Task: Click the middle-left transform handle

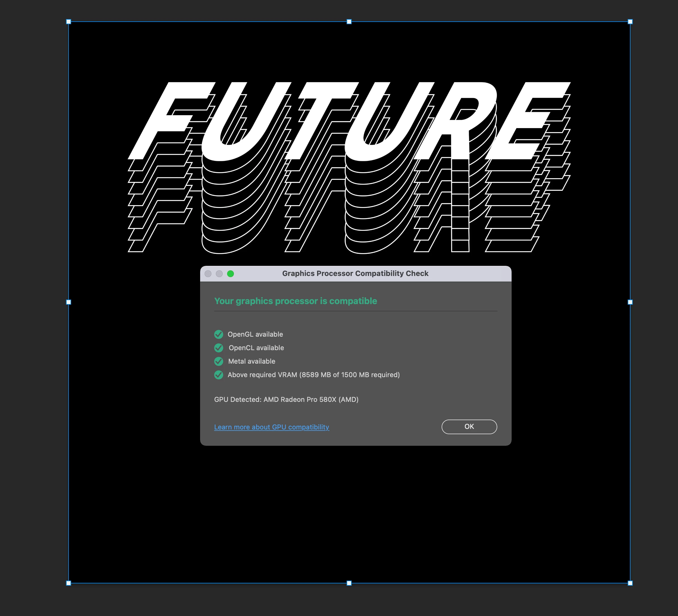Action: point(69,302)
